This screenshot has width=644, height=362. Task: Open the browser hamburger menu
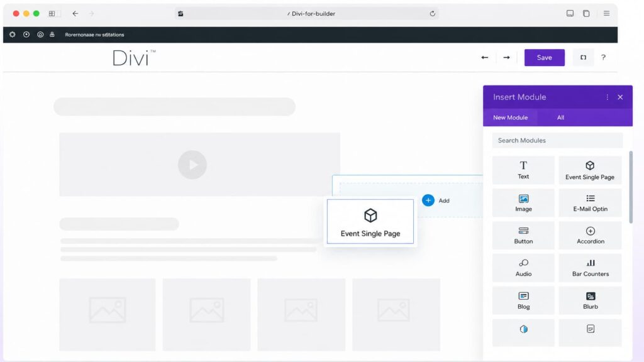tap(606, 14)
